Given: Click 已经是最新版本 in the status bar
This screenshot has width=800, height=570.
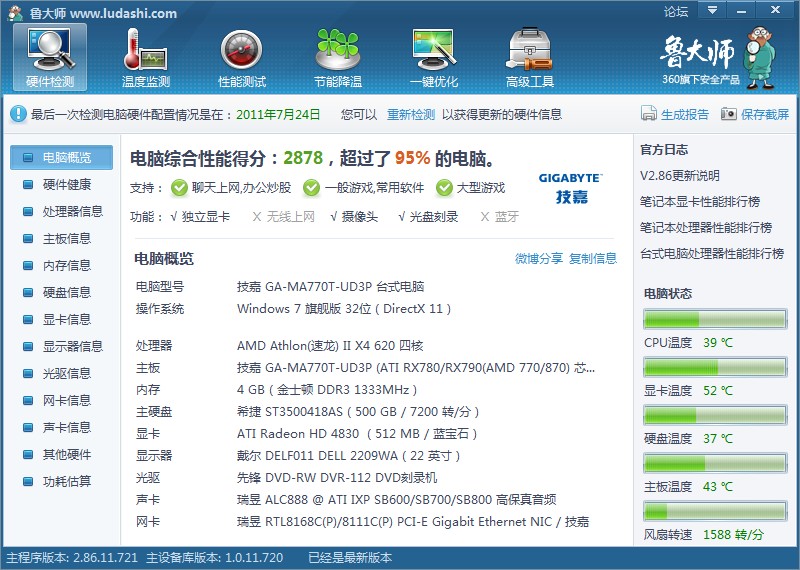Looking at the screenshot, I should [350, 558].
